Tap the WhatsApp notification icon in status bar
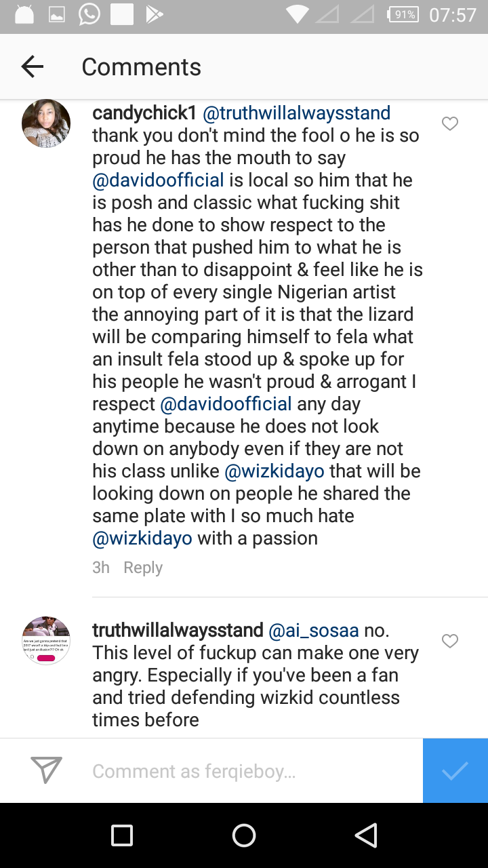 click(89, 15)
